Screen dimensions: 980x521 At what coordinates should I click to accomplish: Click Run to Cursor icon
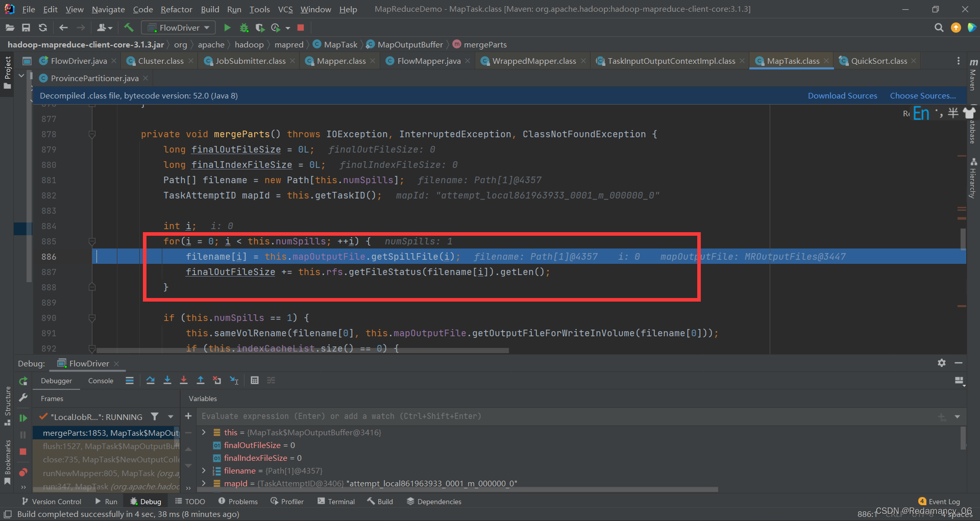[234, 380]
